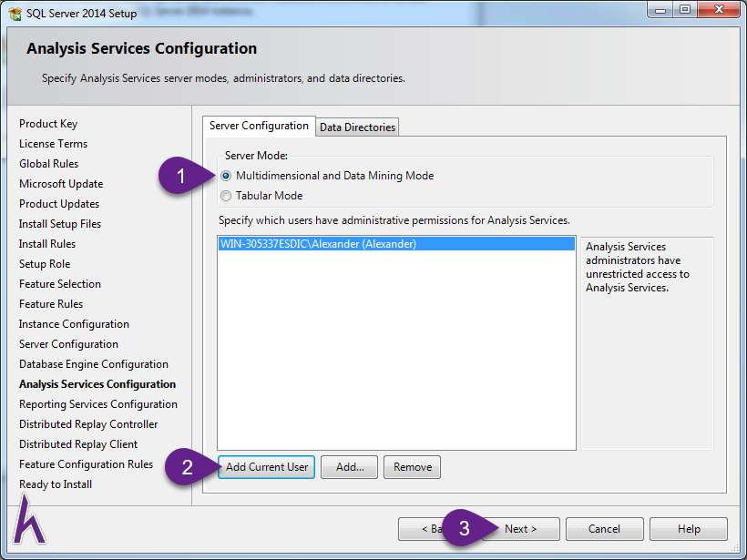Minimize the setup window
747x560 pixels.
click(660, 9)
